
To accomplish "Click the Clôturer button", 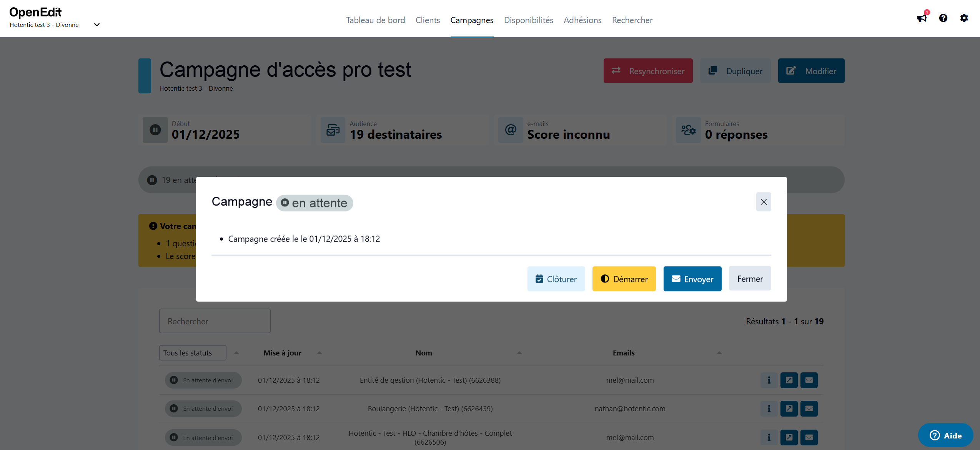I will (x=556, y=279).
